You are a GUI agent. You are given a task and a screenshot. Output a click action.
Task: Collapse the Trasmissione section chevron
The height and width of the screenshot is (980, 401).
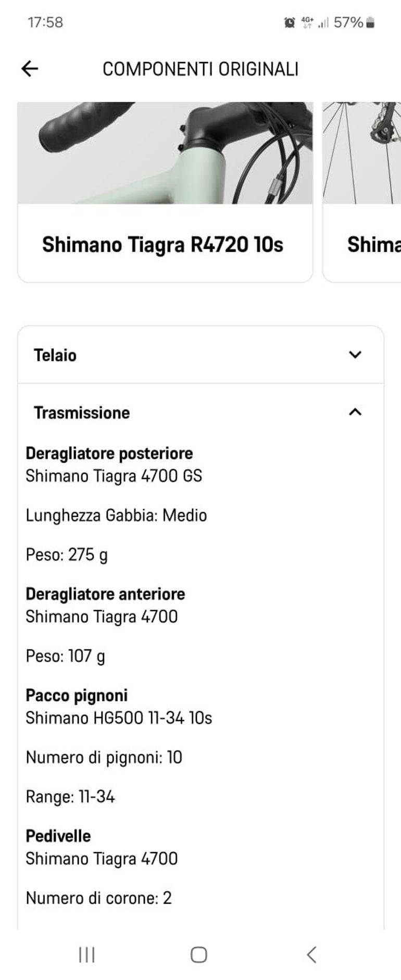tap(355, 412)
